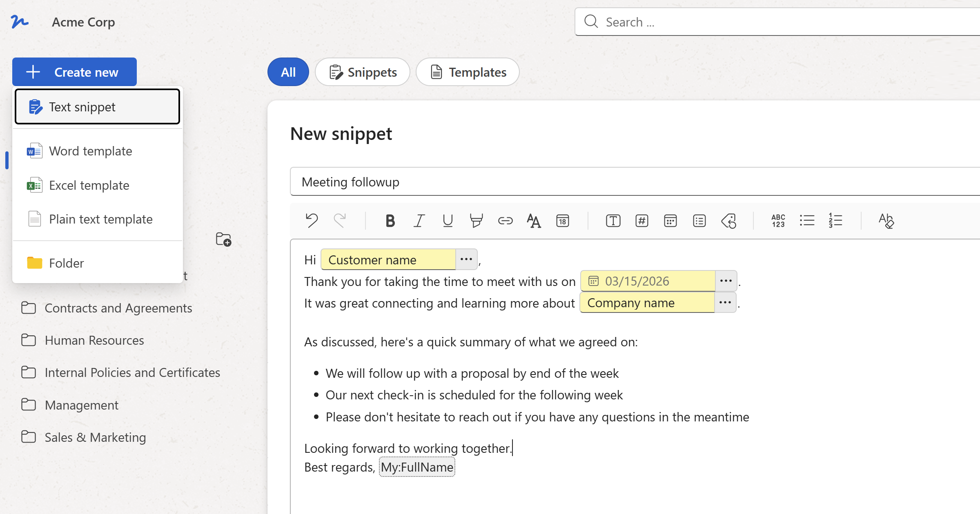This screenshot has height=514, width=980.
Task: Switch to the Snippets filter tab
Action: click(363, 72)
